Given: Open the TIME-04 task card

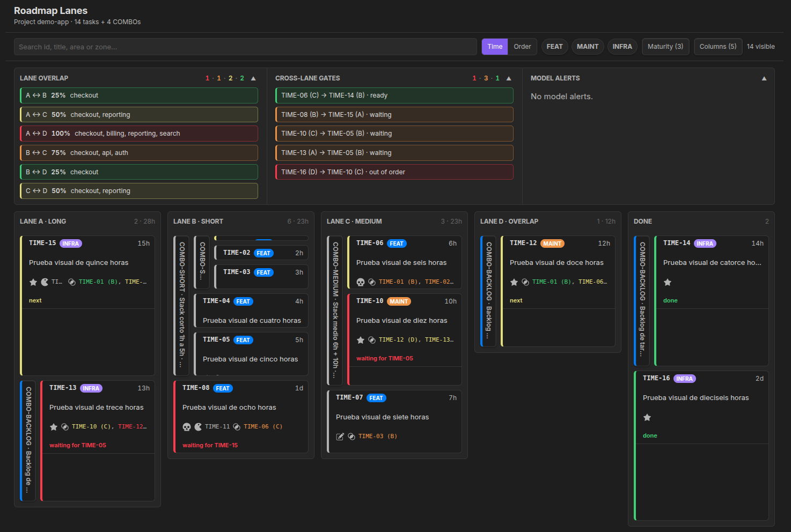Looking at the screenshot, I should click(x=251, y=311).
